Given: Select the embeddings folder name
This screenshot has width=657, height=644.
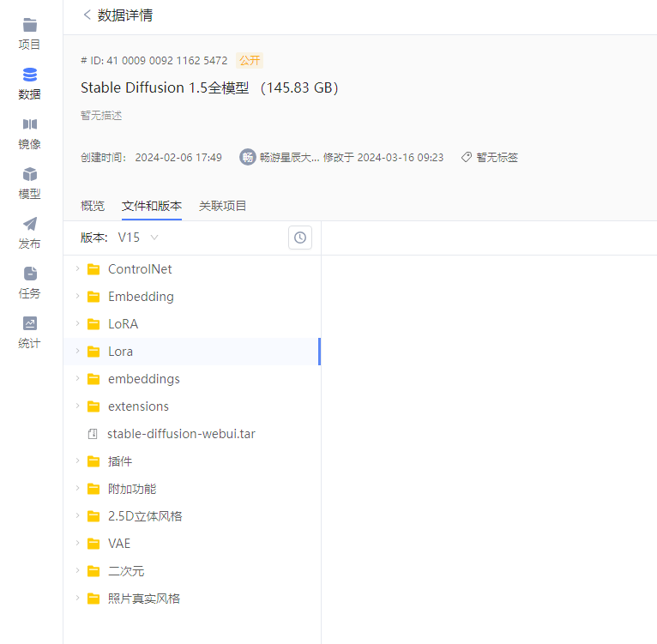Looking at the screenshot, I should click(144, 379).
